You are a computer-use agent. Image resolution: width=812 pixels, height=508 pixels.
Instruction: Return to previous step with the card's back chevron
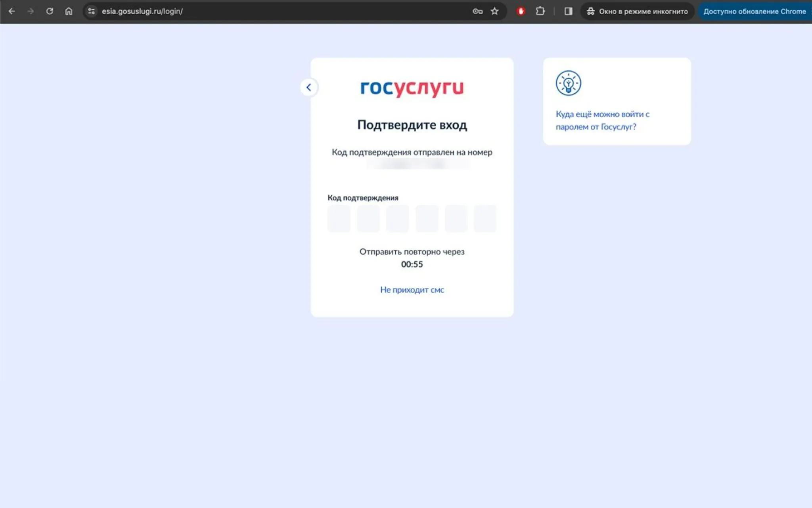point(309,87)
